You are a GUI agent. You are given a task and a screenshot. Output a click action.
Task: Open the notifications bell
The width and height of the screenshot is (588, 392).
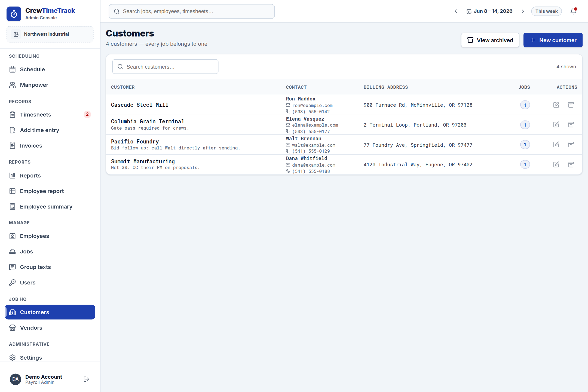point(573,11)
